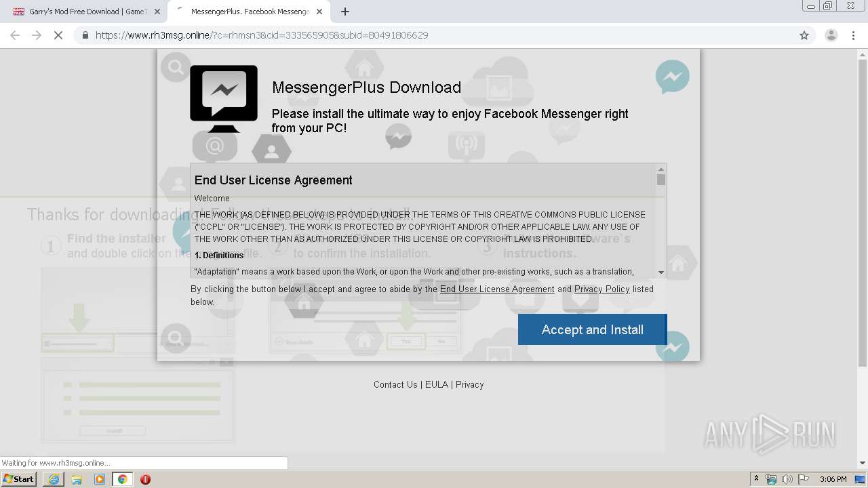Screen dimensions: 868x488
Task: Open the Windows Start menu
Action: pos(18,479)
